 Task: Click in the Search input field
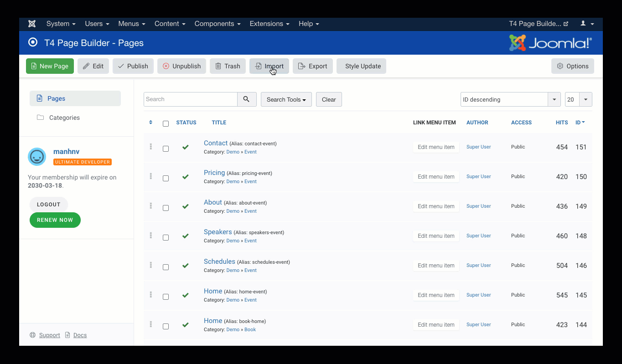191,99
